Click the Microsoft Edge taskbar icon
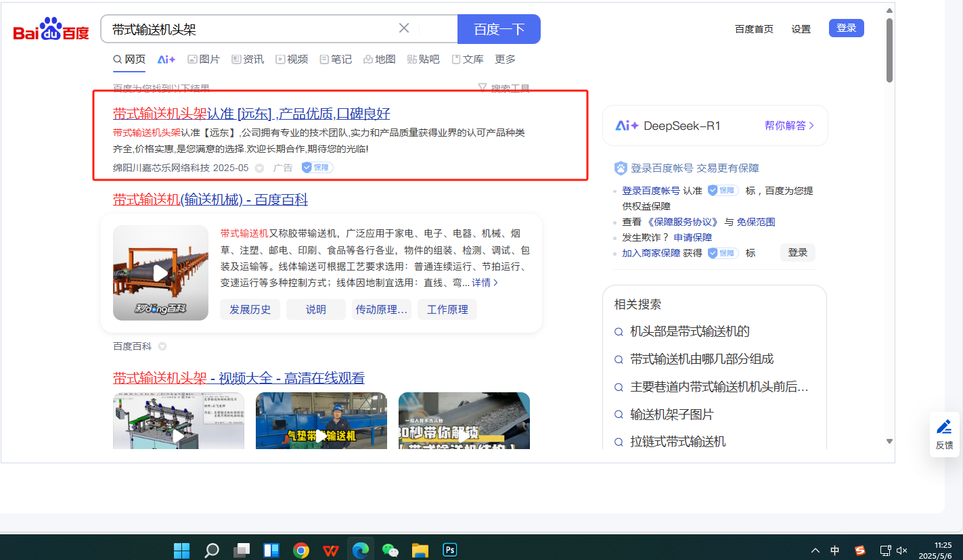The height and width of the screenshot is (560, 963). [x=361, y=550]
